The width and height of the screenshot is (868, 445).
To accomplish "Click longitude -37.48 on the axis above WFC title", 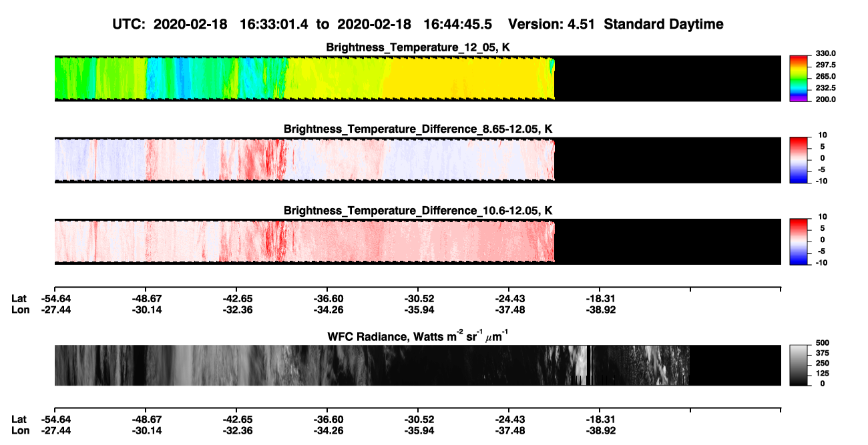I will 509,310.
